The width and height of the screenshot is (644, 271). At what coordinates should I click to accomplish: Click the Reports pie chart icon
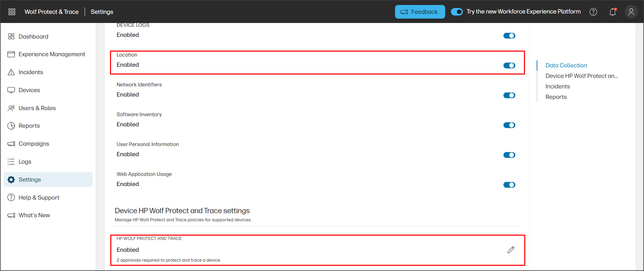[x=11, y=126]
